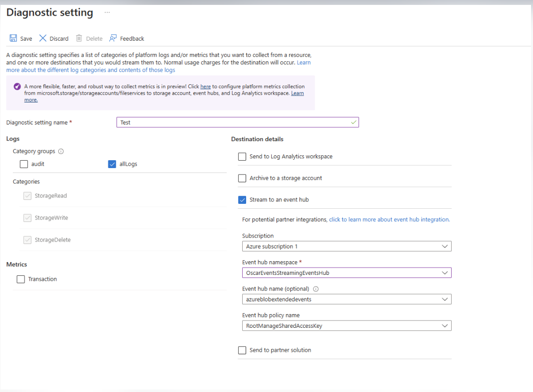The width and height of the screenshot is (533, 392).
Task: Click the Discard X icon
Action: [x=43, y=38]
